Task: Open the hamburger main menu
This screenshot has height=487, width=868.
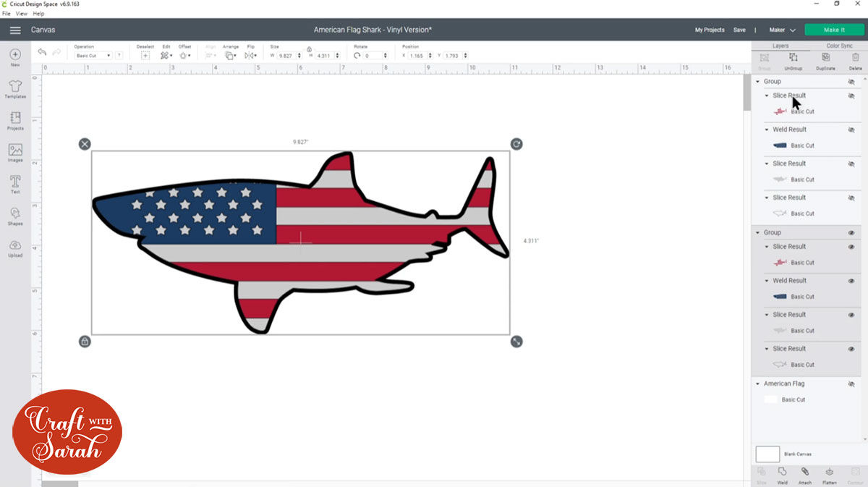Action: pyautogui.click(x=15, y=30)
